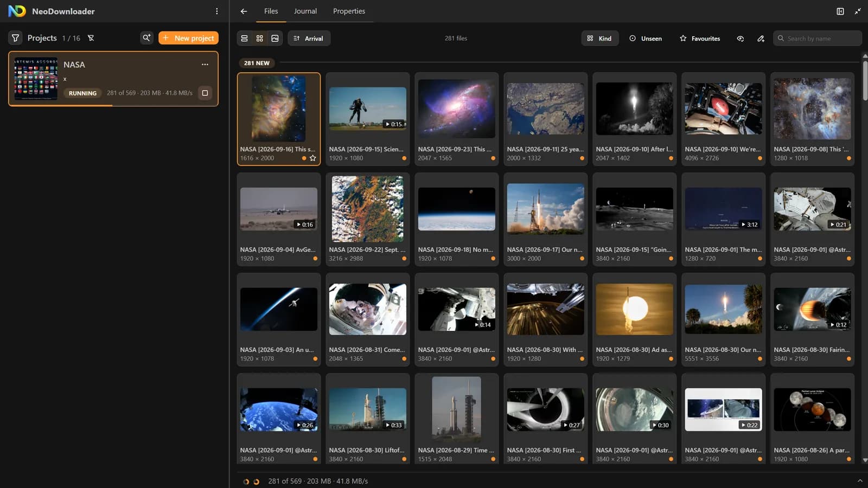Toggle the Unseen filter

point(646,38)
